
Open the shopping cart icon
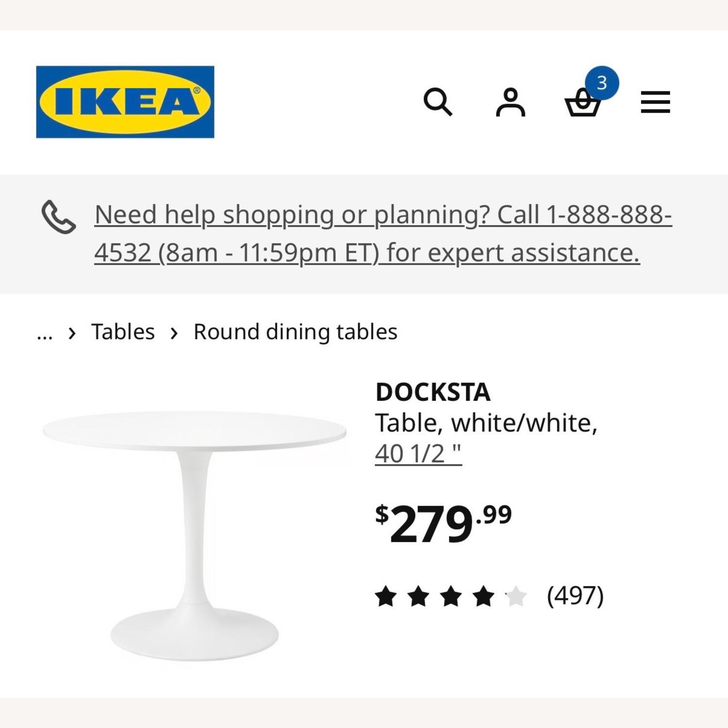(582, 103)
